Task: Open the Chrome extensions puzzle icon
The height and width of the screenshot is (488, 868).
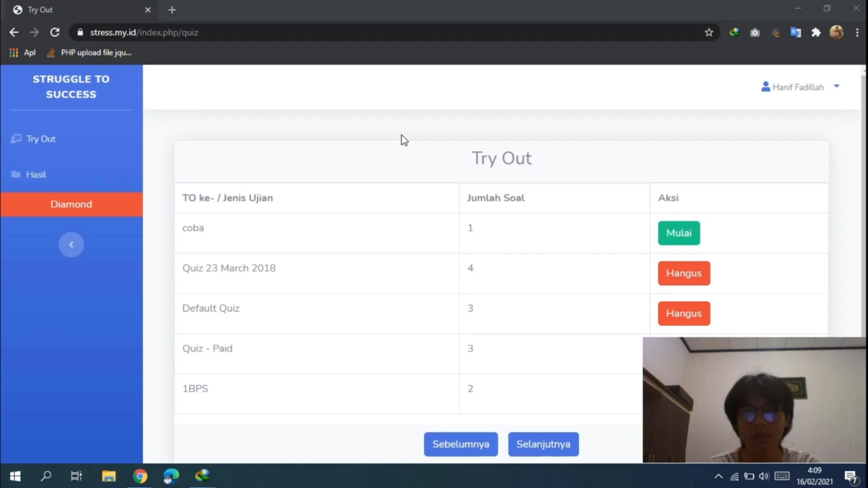Action: pos(816,32)
